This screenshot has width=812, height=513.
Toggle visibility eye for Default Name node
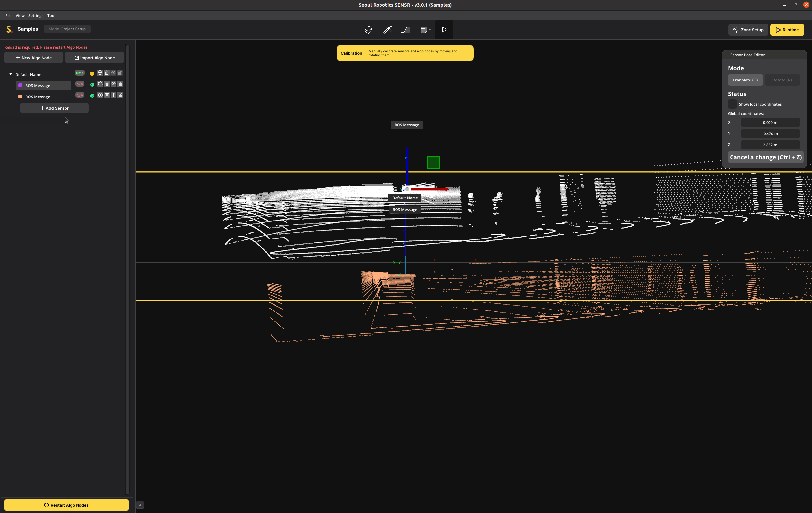[x=113, y=73]
